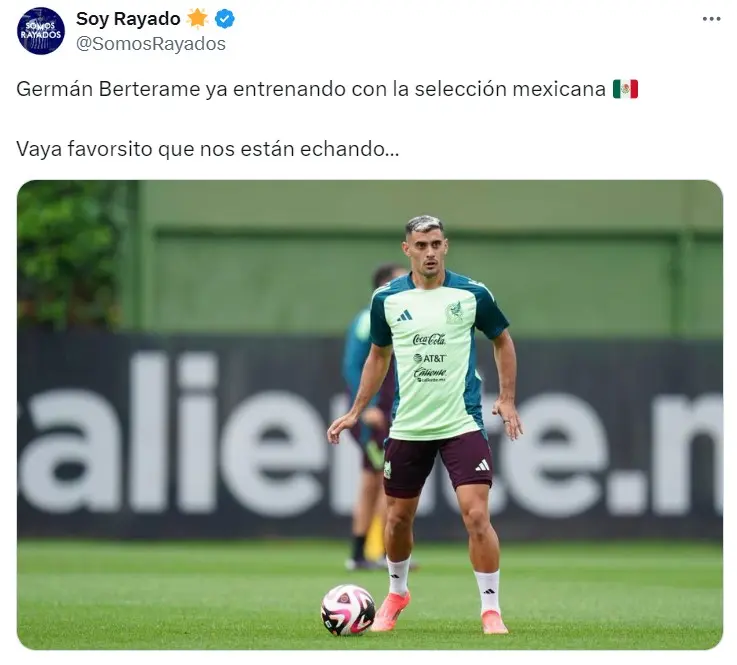The height and width of the screenshot is (665, 737).
Task: Click the Mexico crest on the jersey
Action: pos(454,312)
